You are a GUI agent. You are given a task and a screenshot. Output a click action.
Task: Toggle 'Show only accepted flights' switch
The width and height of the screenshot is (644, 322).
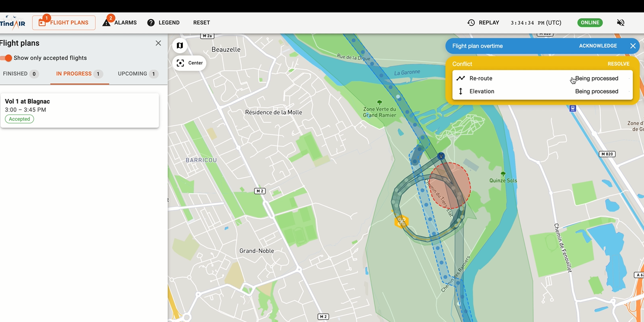(5, 58)
